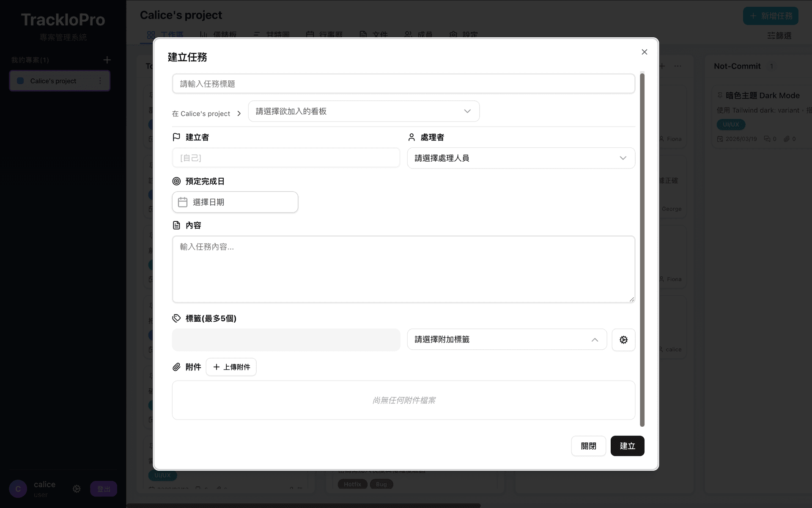Click the Bug tag behind the dialog

(x=381, y=484)
